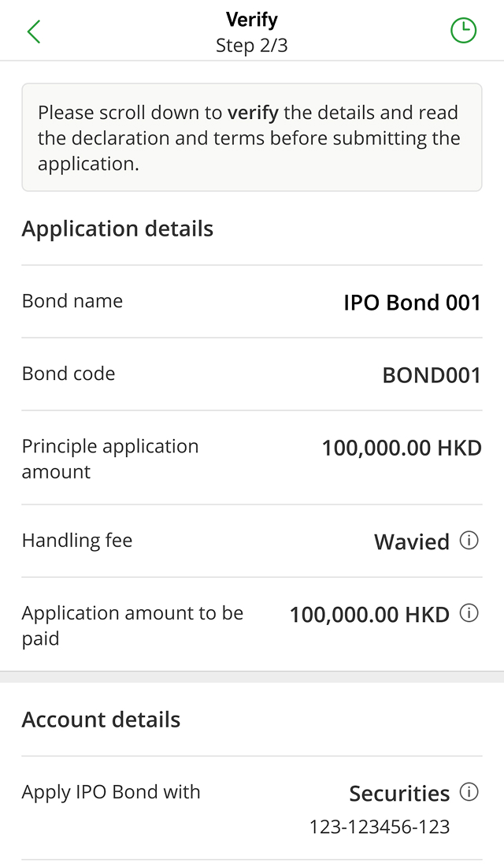This screenshot has height=867, width=504.
Task: Tap the green clock icon
Action: pos(463,31)
